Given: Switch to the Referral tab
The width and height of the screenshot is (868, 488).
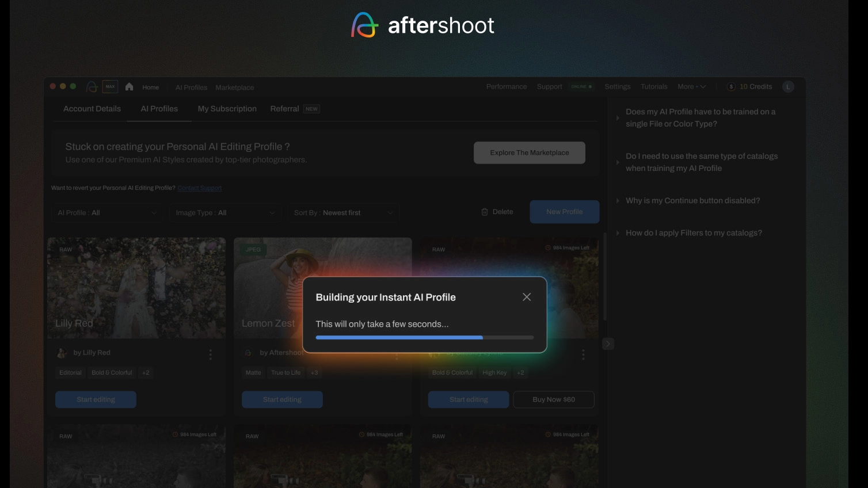Looking at the screenshot, I should click(x=284, y=109).
